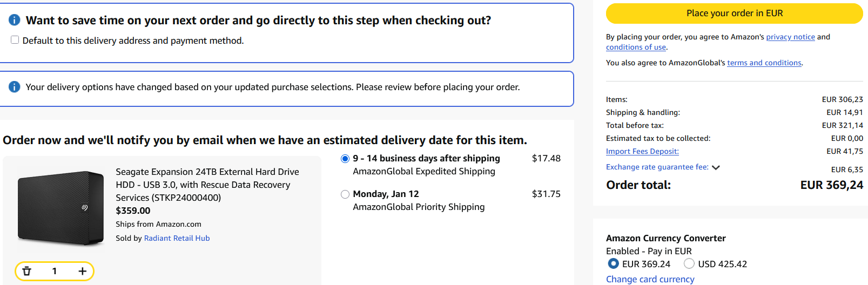868x285 pixels.
Task: Click the trash icon to remove item
Action: coord(27,271)
